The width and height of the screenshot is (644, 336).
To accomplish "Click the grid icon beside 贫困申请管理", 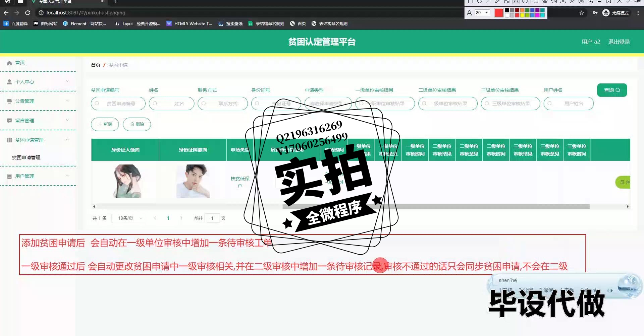I will tap(9, 140).
